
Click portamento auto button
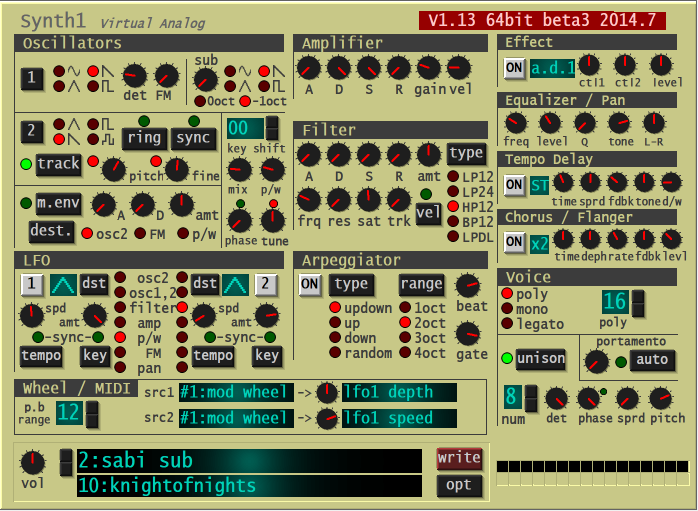coord(652,360)
